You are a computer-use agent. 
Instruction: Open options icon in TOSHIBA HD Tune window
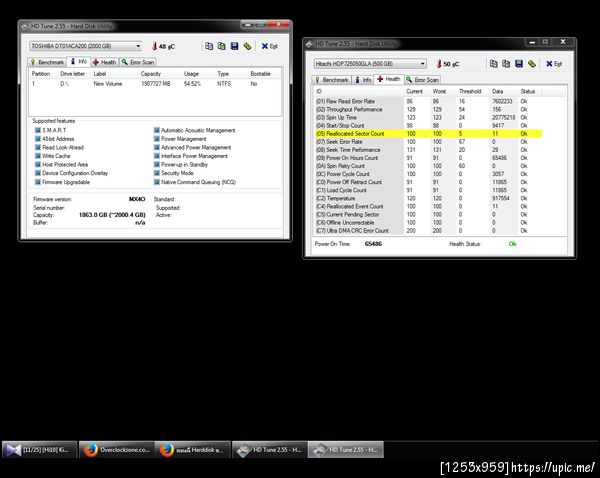point(248,46)
